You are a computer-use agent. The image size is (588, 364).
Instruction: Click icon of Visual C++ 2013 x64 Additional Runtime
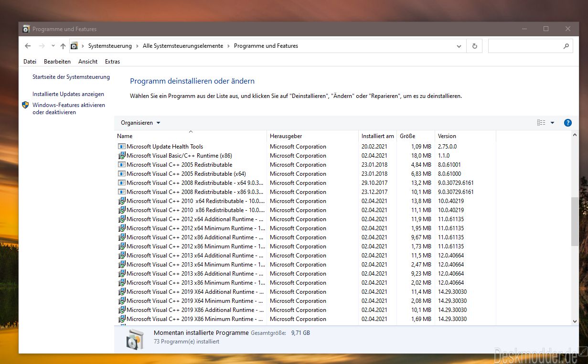click(121, 256)
